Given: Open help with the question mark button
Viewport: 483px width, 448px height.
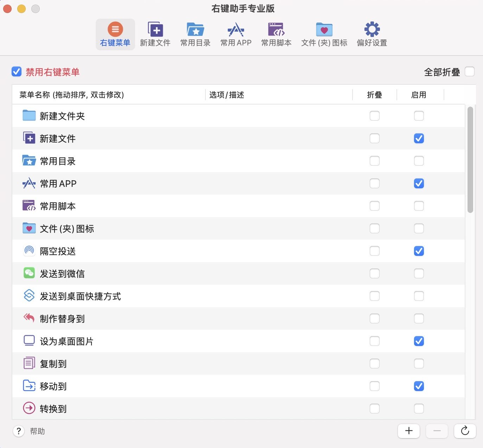Looking at the screenshot, I should tap(19, 431).
